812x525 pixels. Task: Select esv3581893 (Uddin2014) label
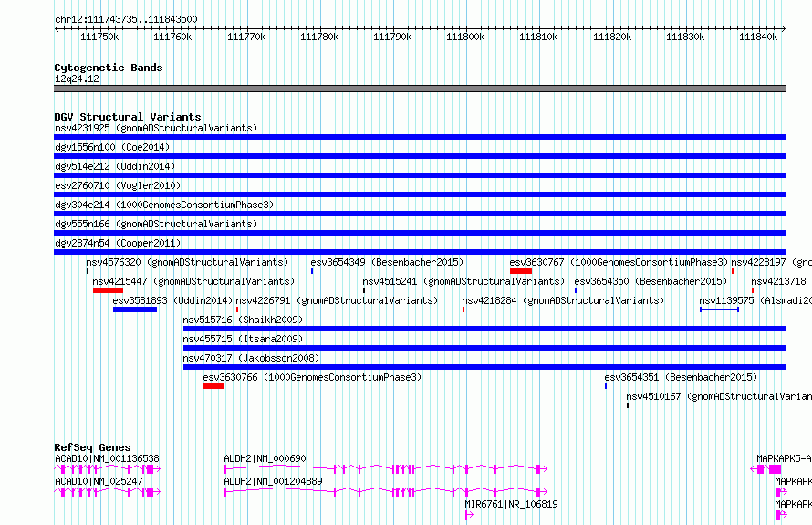pyautogui.click(x=172, y=300)
